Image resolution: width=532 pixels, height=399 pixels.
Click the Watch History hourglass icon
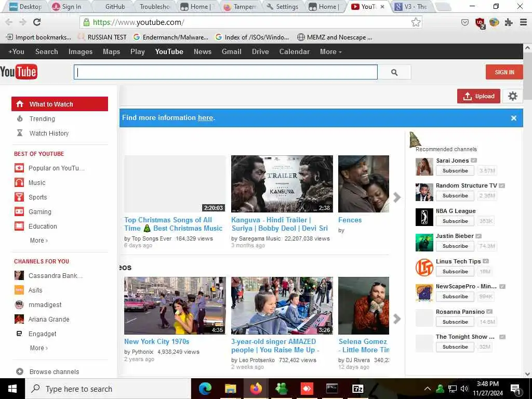[x=20, y=133]
